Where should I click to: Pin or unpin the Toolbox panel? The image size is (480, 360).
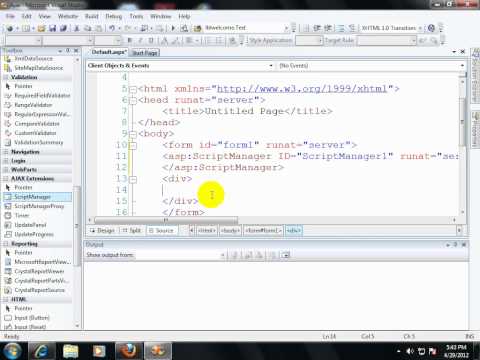coord(68,51)
